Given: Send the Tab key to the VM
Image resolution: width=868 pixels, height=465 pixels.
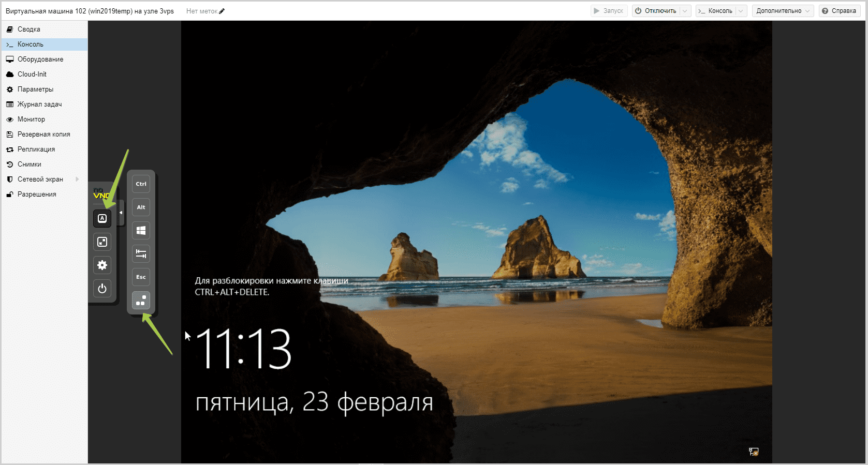Looking at the screenshot, I should [x=141, y=253].
